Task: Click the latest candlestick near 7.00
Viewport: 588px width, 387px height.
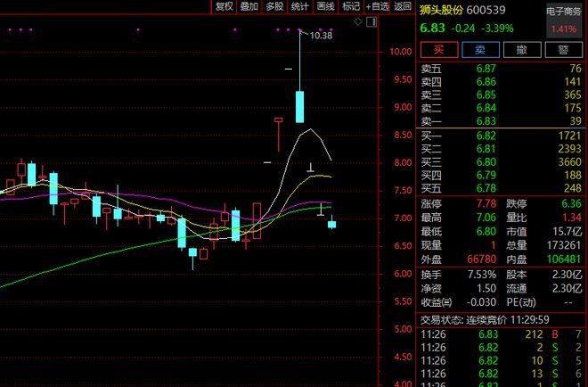Action: pyautogui.click(x=332, y=225)
